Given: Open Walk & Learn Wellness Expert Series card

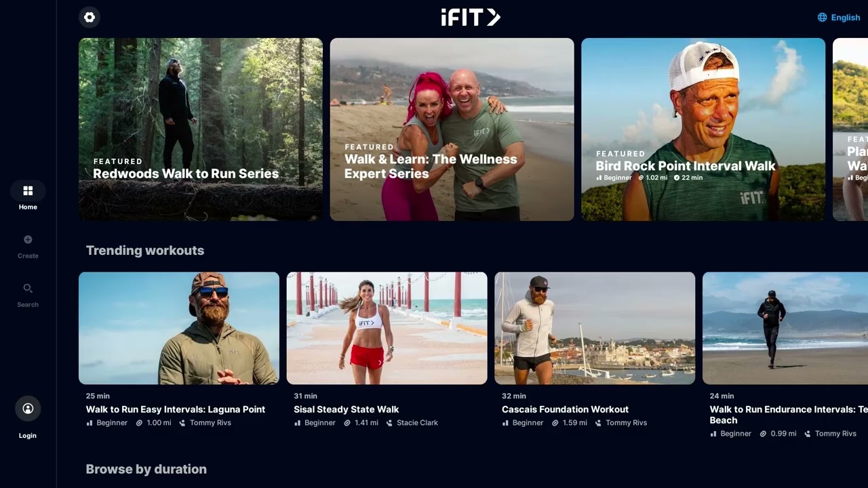Looking at the screenshot, I should (x=452, y=129).
